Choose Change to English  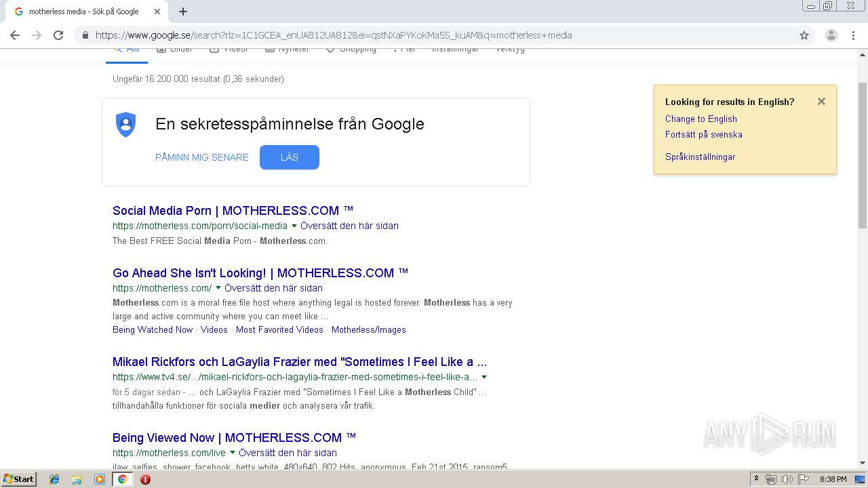(701, 119)
